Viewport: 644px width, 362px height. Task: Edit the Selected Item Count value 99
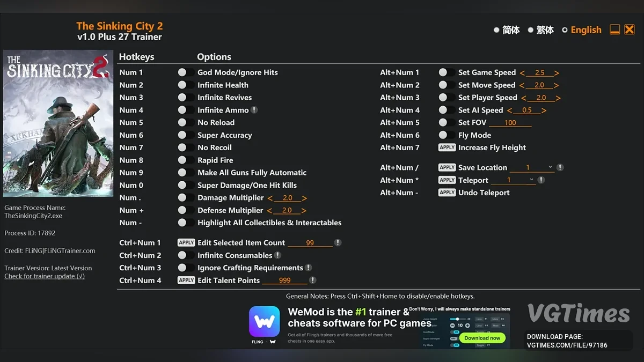310,242
